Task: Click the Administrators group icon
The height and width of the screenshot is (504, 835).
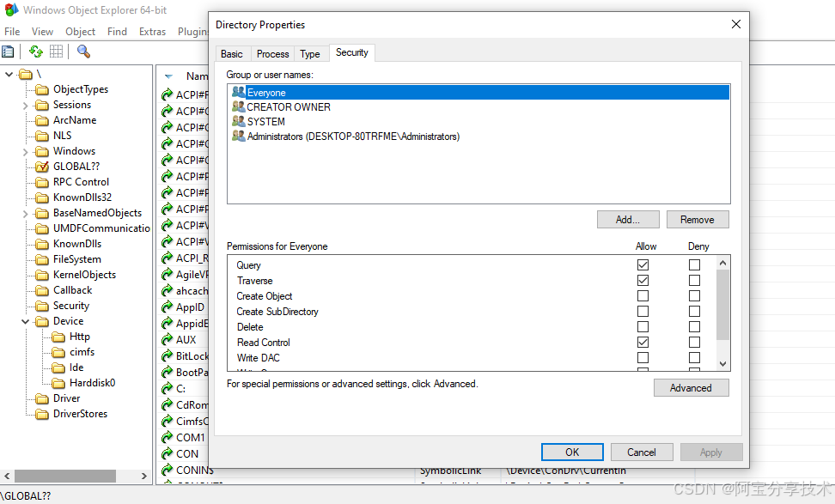Action: click(239, 137)
